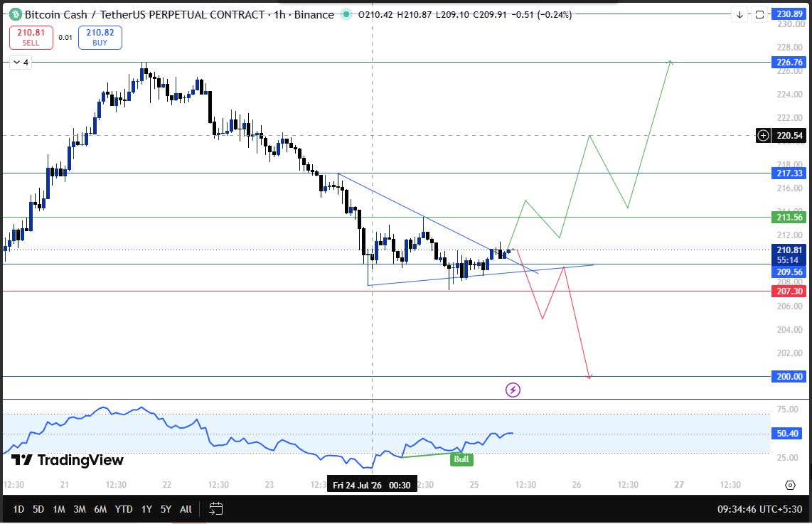
Task: Click the Bitcoin Cash / TetherUS symbol title
Action: tap(145, 14)
